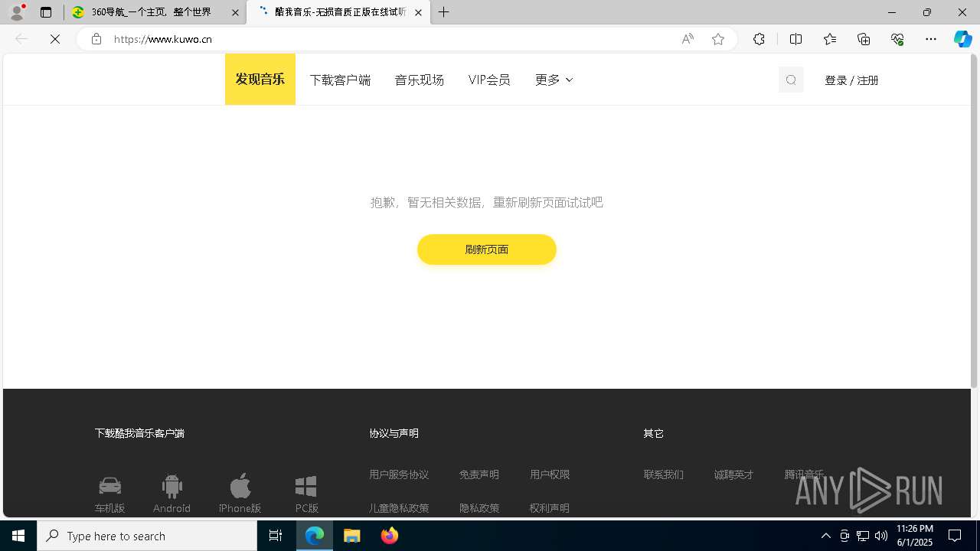Toggle split screen view
The height and width of the screenshot is (551, 980).
795,39
